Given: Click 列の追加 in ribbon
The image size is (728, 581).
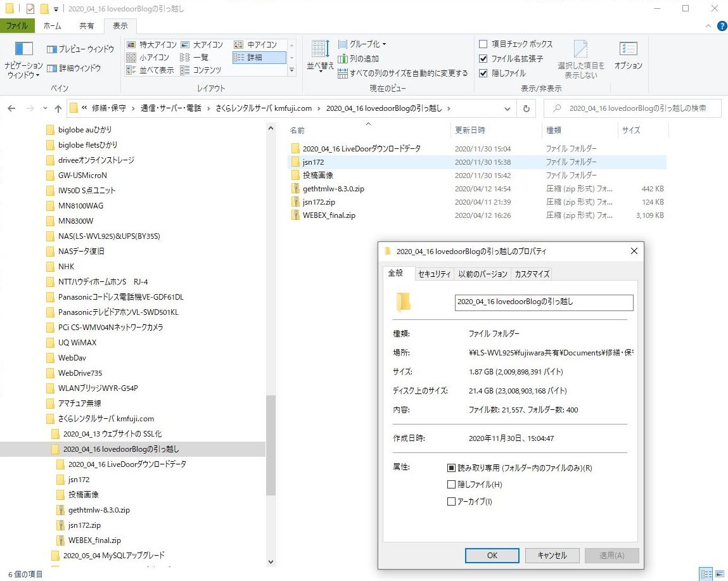Looking at the screenshot, I should (359, 58).
